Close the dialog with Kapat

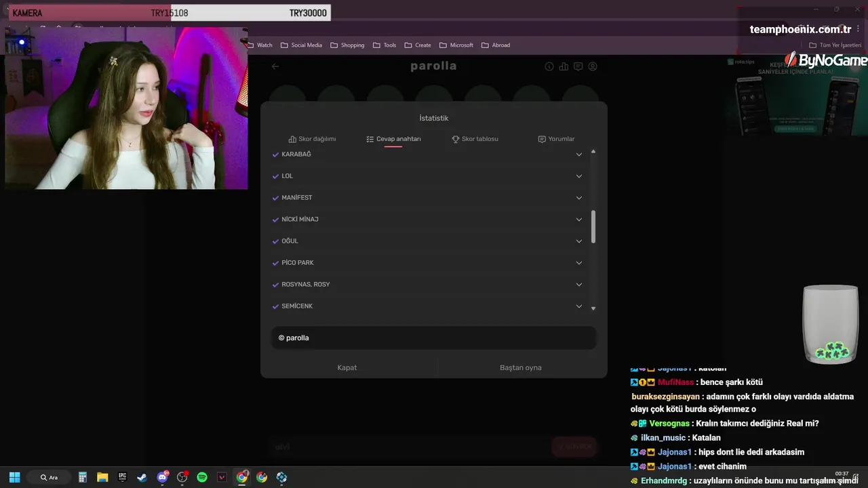347,367
